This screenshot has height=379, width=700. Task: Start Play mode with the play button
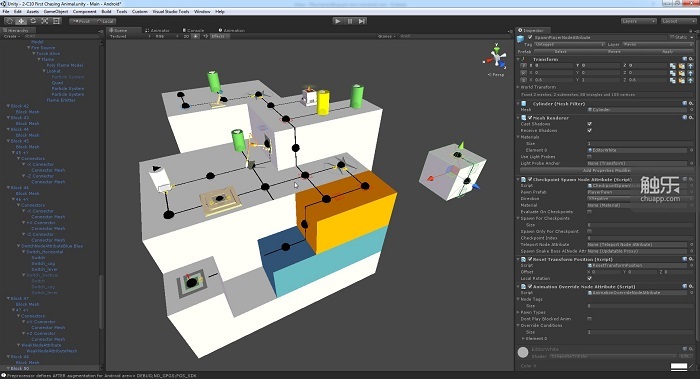coord(338,21)
